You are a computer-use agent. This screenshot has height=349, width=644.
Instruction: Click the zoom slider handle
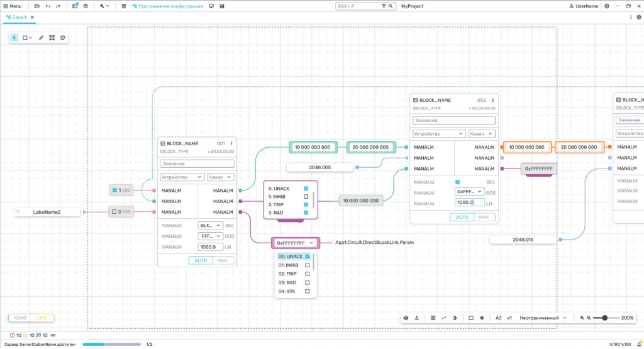605,318
